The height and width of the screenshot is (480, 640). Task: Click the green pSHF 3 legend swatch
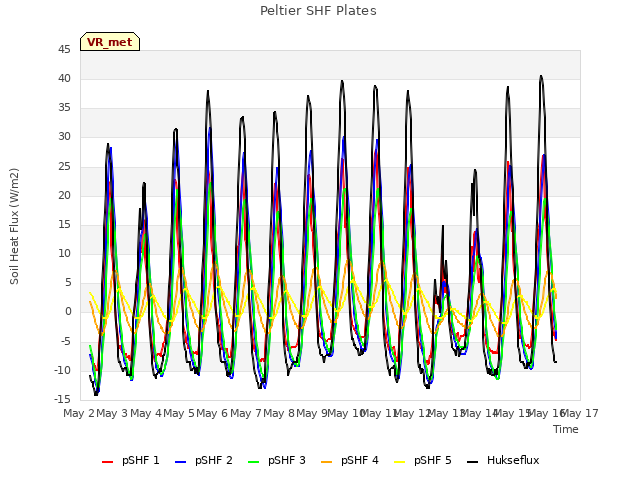coord(253,462)
